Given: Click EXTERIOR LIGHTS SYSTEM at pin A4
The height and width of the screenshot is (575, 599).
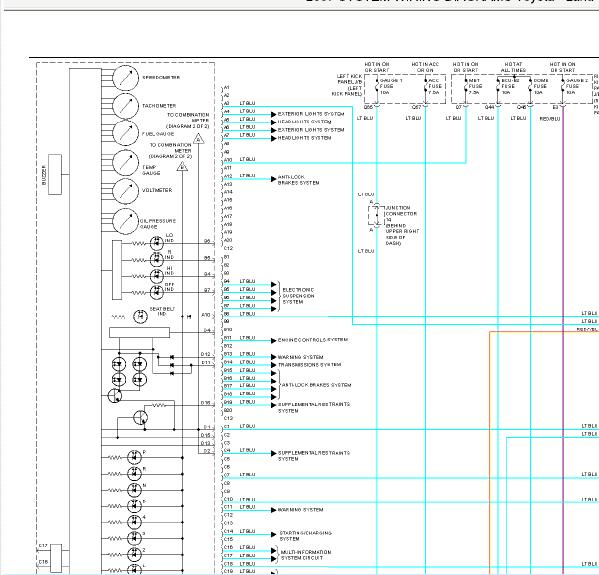Looking at the screenshot, I should pos(311,114).
